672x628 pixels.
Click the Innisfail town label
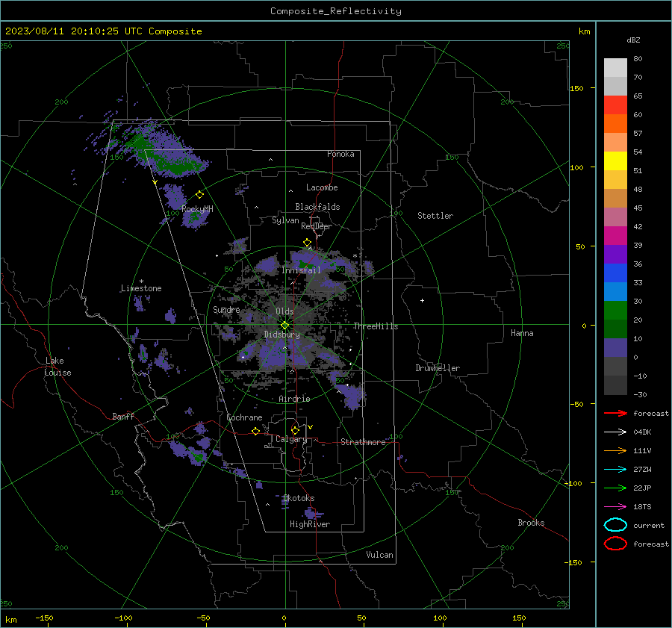coord(301,270)
